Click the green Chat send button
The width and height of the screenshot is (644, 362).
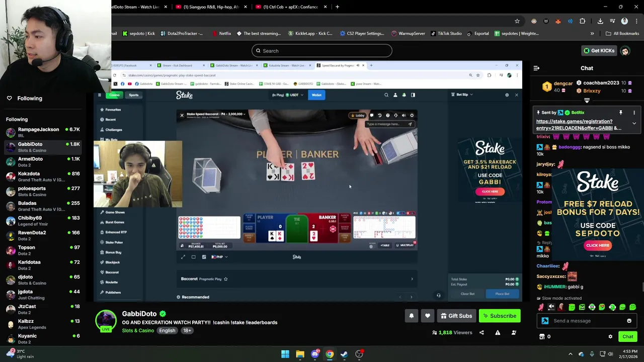[628, 337]
